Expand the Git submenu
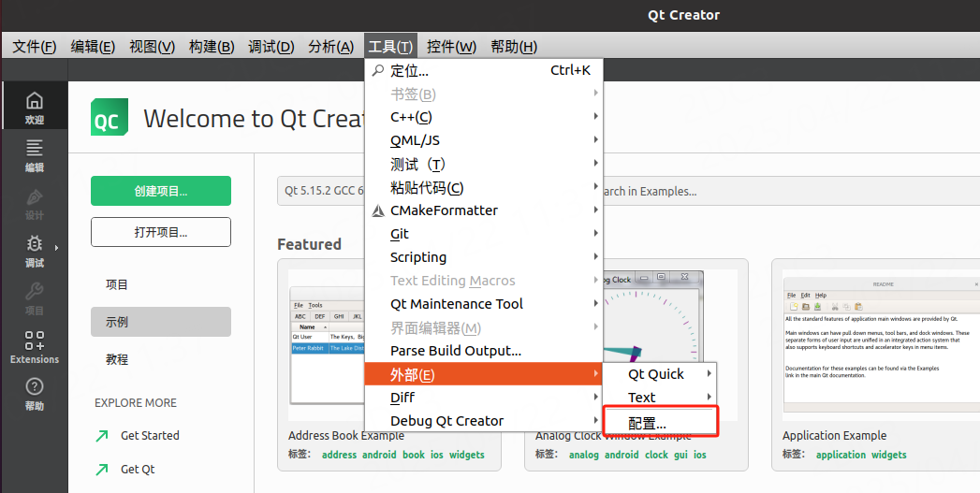 (x=484, y=234)
